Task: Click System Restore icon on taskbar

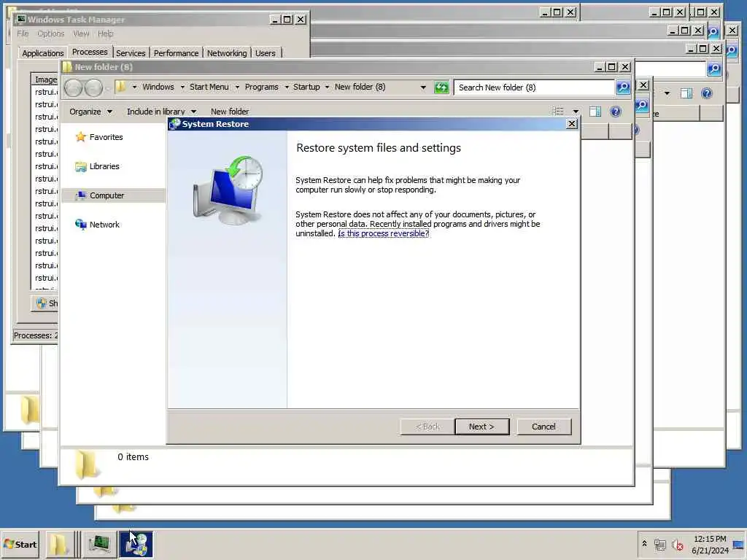Action: pos(136,544)
